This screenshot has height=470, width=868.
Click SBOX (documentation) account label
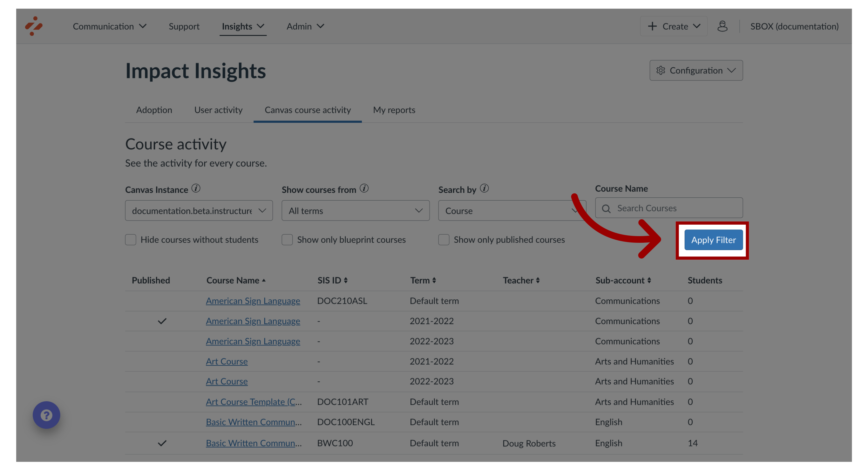(x=794, y=26)
